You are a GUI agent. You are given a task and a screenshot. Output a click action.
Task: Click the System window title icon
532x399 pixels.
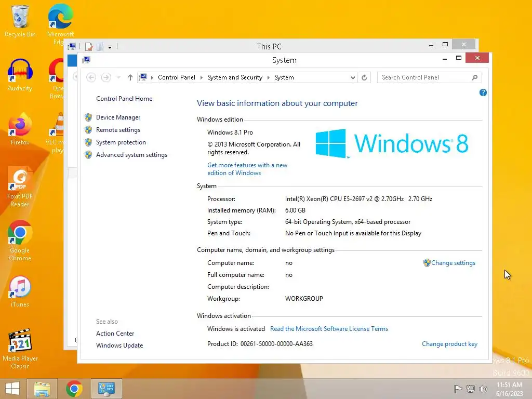tap(86, 60)
